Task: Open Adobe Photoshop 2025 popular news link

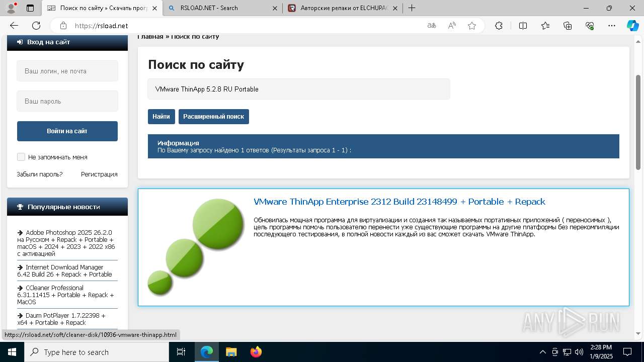Action: click(x=66, y=243)
